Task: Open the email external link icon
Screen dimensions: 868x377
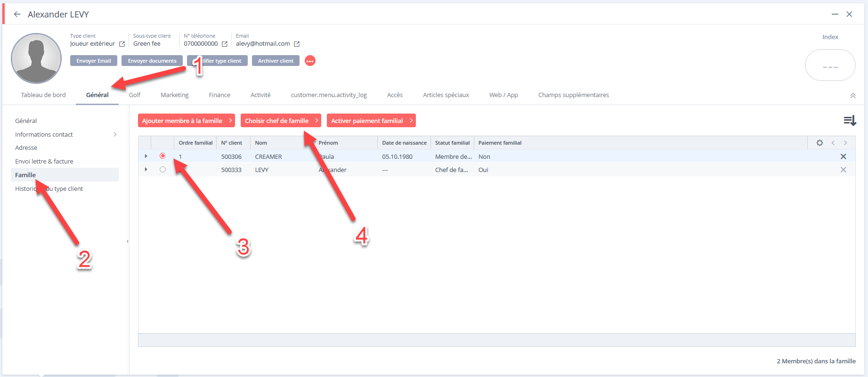Action: [297, 44]
